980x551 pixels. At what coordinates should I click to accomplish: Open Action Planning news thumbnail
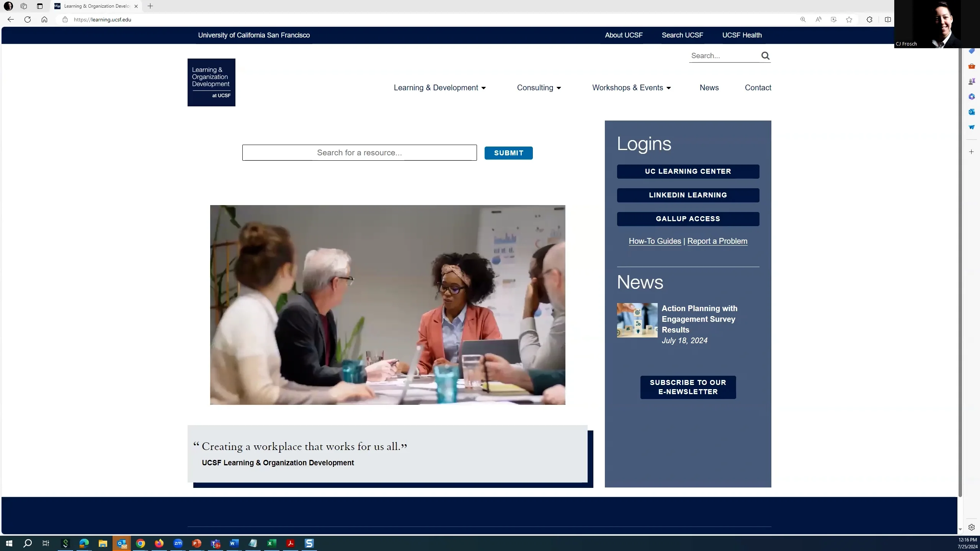pyautogui.click(x=637, y=320)
